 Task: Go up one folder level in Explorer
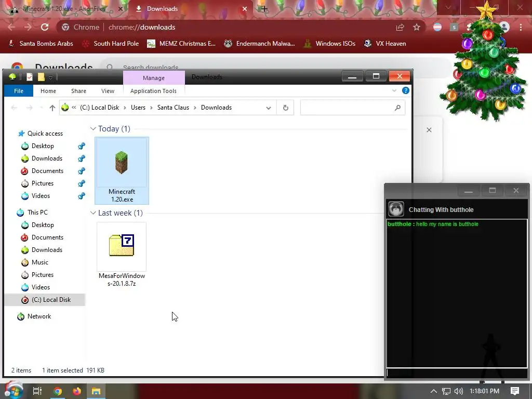coord(52,108)
